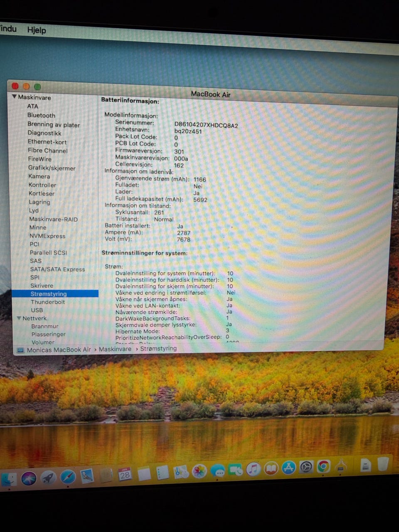Open System Preferences gear icon

pyautogui.click(x=306, y=467)
